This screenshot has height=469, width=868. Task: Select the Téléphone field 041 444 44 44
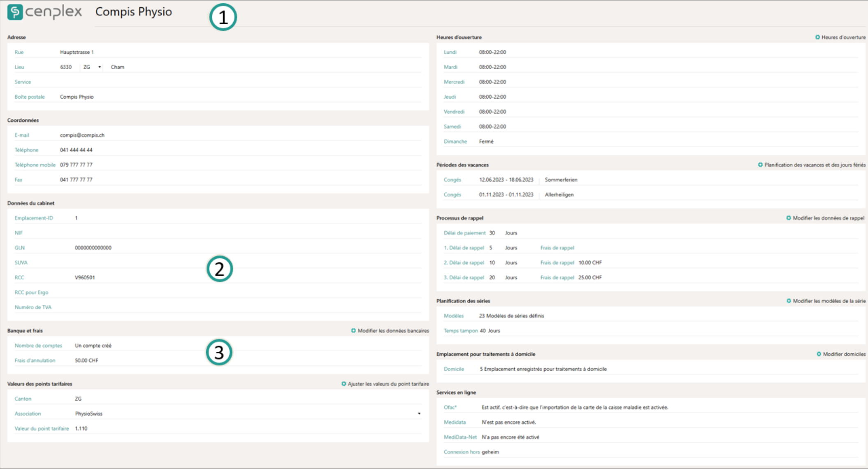click(76, 150)
